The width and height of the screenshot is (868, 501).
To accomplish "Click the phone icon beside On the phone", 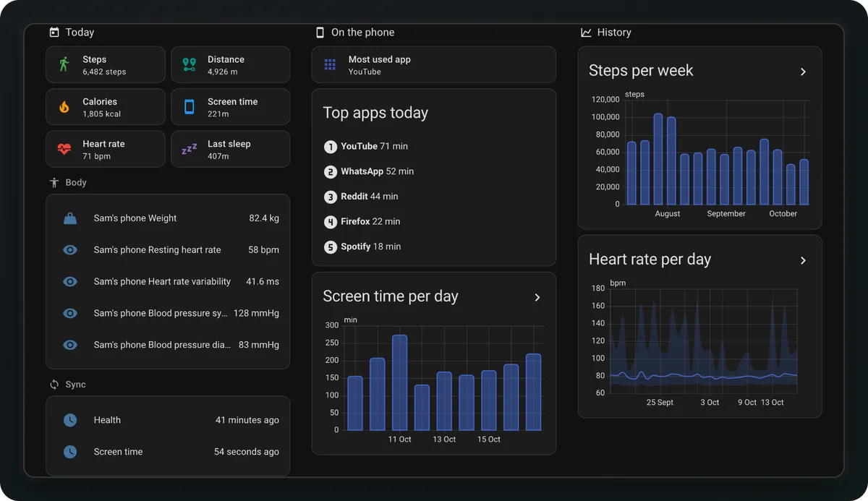I will click(320, 33).
